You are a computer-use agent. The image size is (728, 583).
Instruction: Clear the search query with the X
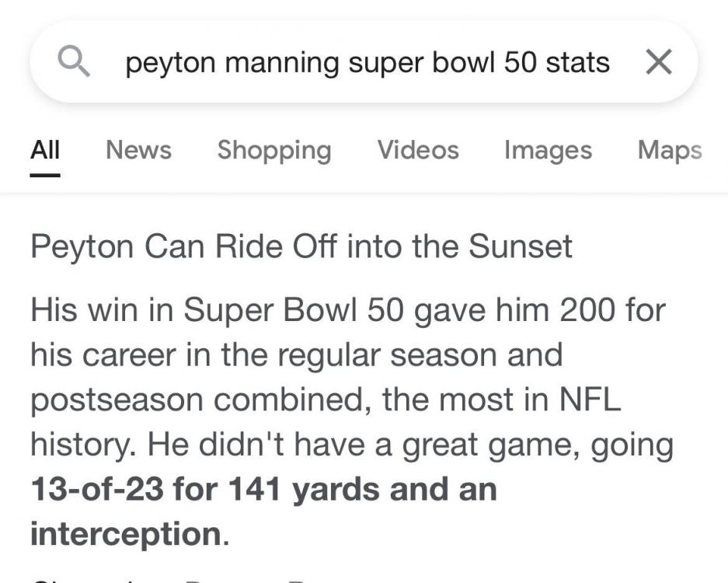point(659,62)
